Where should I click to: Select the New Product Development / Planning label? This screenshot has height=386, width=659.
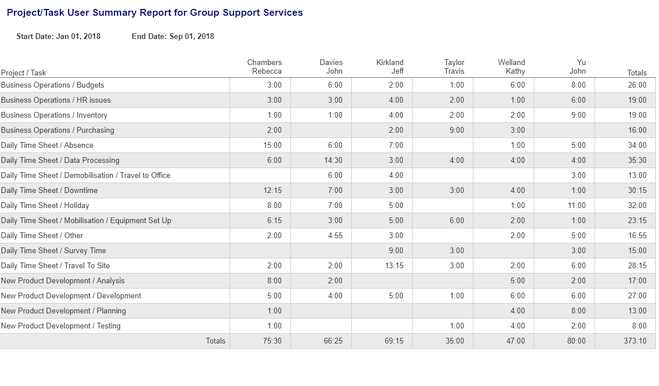tap(63, 311)
